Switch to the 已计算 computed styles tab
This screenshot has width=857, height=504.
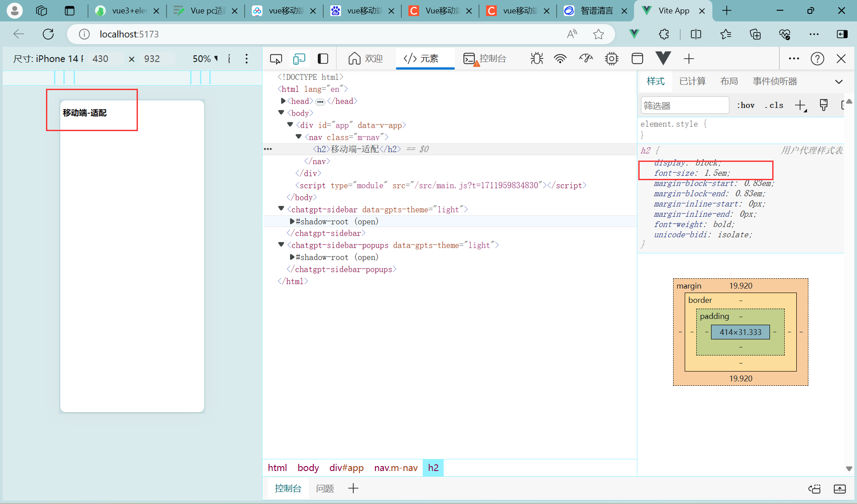coord(692,81)
